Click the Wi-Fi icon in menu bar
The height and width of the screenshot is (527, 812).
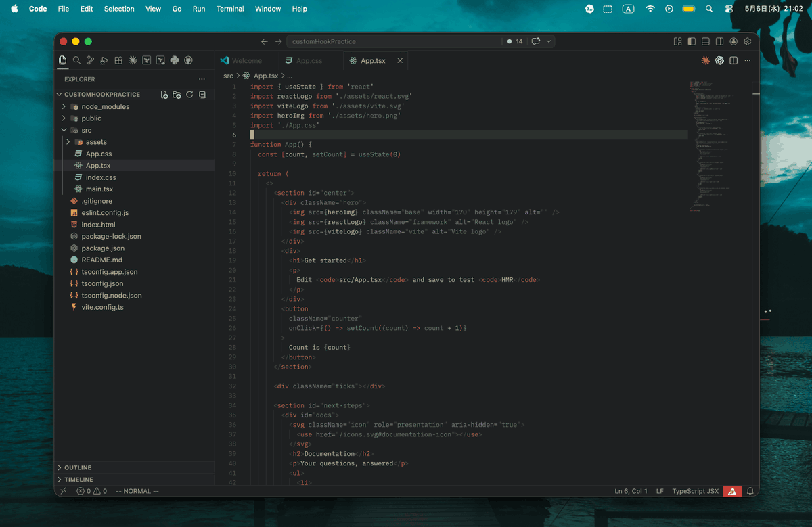pos(650,9)
